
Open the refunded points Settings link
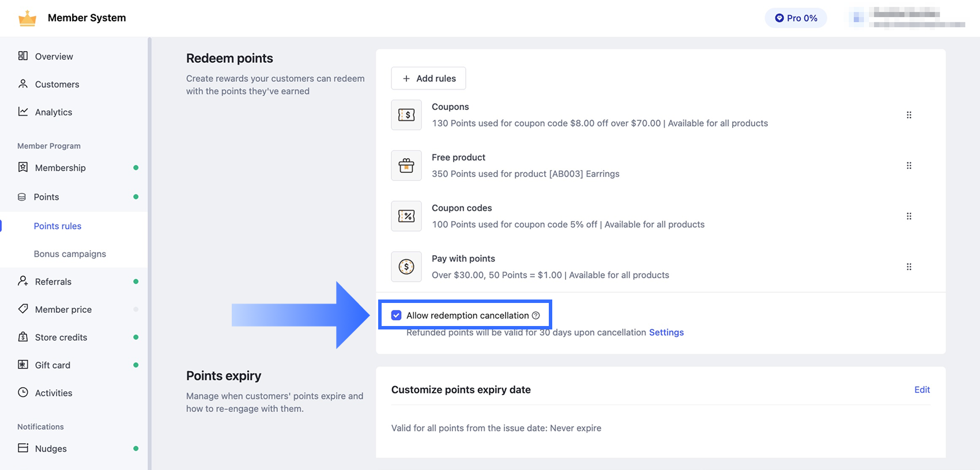point(666,332)
